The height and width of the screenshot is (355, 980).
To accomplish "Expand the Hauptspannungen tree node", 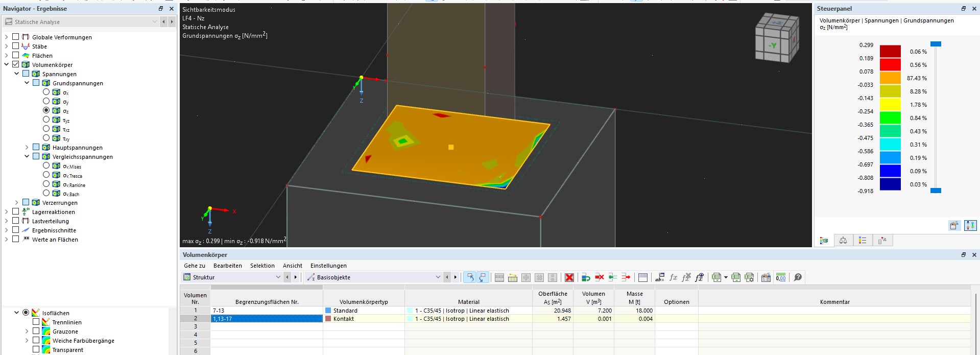I will click(x=27, y=148).
